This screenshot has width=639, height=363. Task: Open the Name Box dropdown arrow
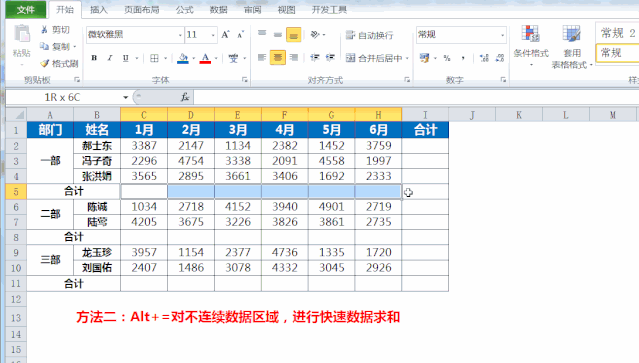coord(126,97)
